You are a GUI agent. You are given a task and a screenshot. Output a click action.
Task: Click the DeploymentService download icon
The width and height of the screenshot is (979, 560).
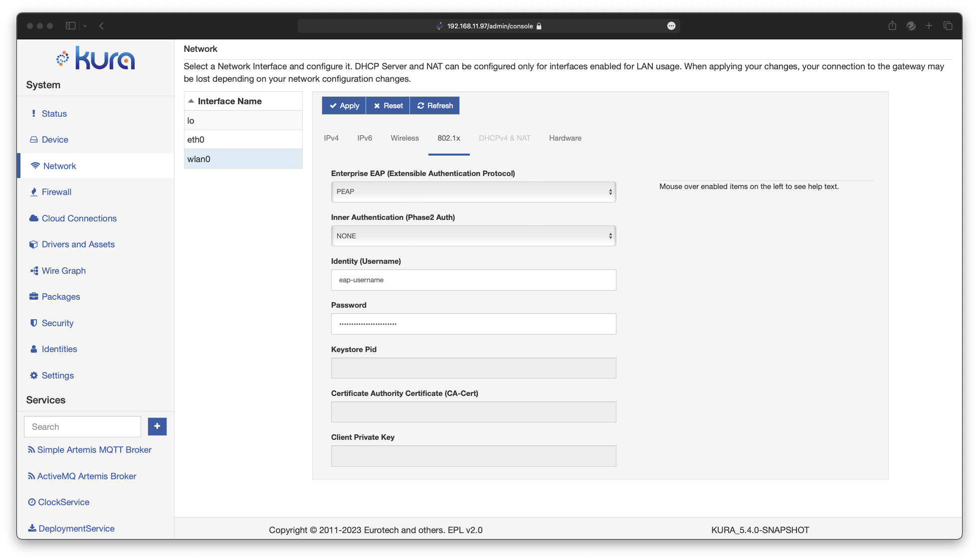[32, 528]
